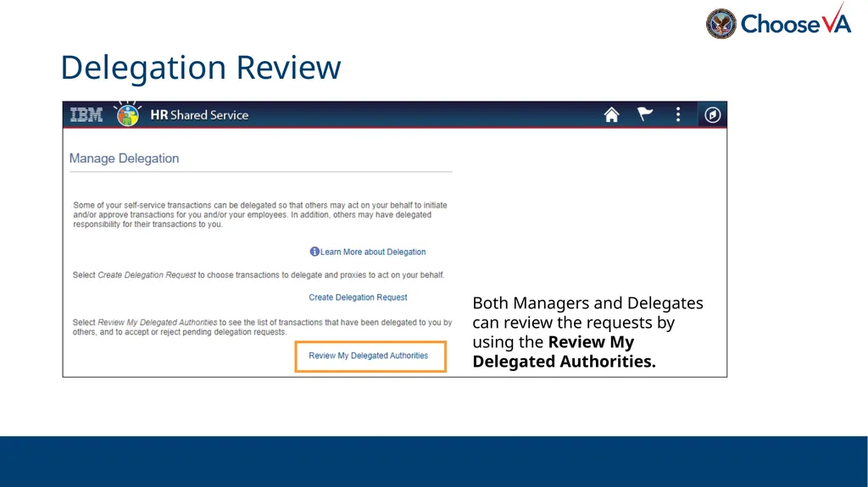Screen dimensions: 868x487
Task: Click the 'Both Managers and Delegates' note text
Action: (x=588, y=332)
